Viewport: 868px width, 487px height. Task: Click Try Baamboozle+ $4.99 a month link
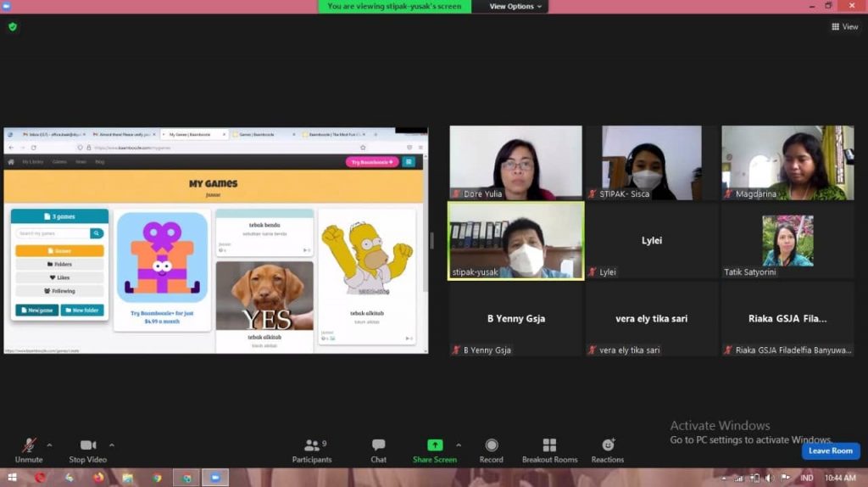162,317
